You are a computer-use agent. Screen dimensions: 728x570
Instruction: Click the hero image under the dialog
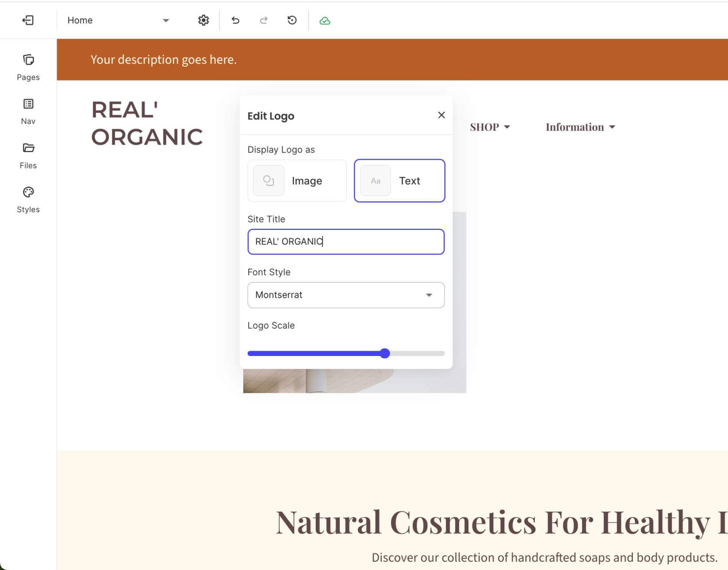click(355, 381)
